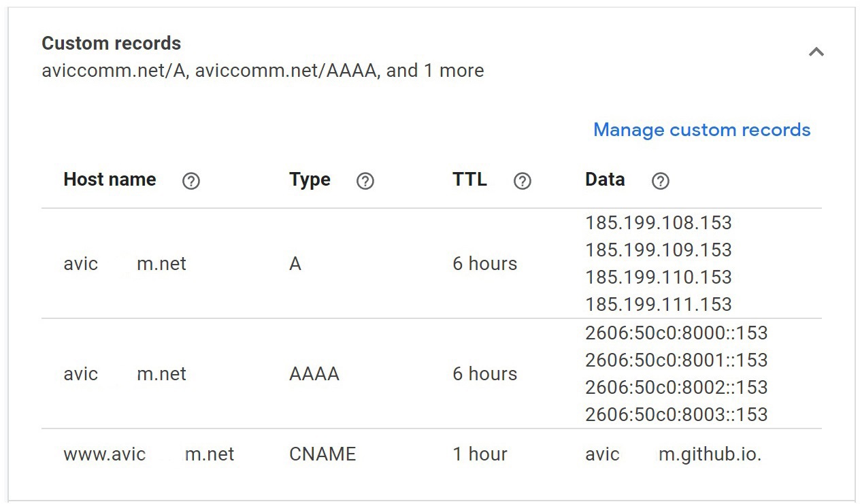Click the A record 6 hours TTL
Viewport: 860px width, 504px height.
(x=484, y=264)
